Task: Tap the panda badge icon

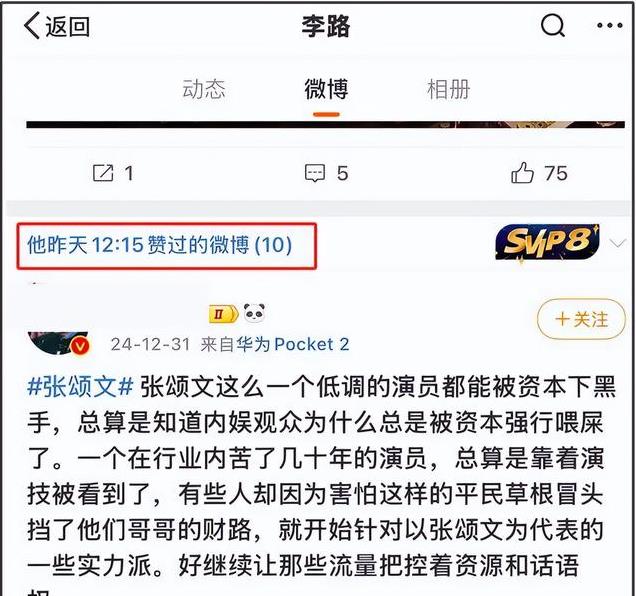Action: point(254,313)
